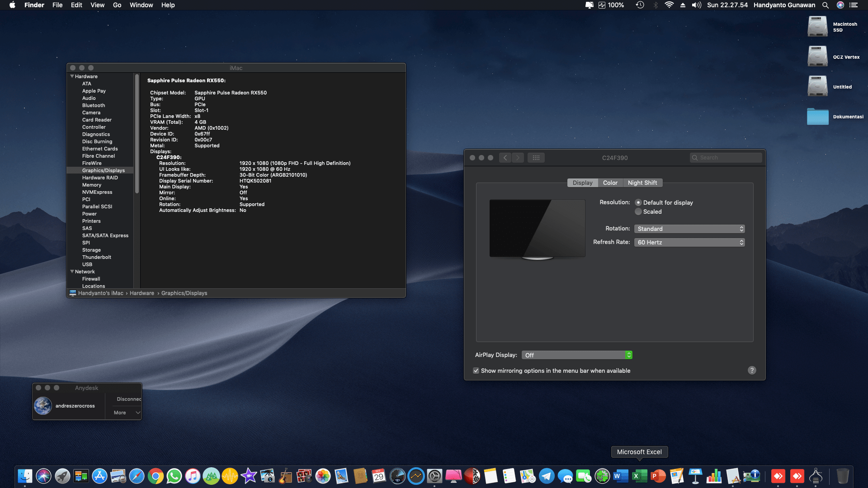The height and width of the screenshot is (488, 868).
Task: Switch to the Night Shift tab
Action: (642, 183)
